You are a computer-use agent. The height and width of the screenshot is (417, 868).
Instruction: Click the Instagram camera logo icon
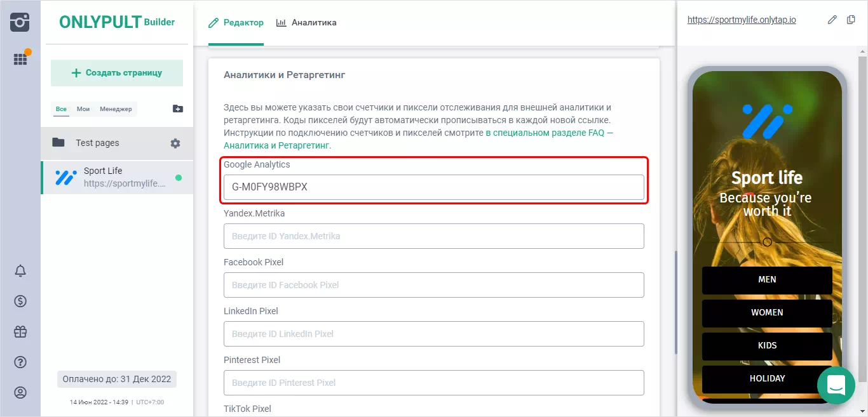[20, 22]
